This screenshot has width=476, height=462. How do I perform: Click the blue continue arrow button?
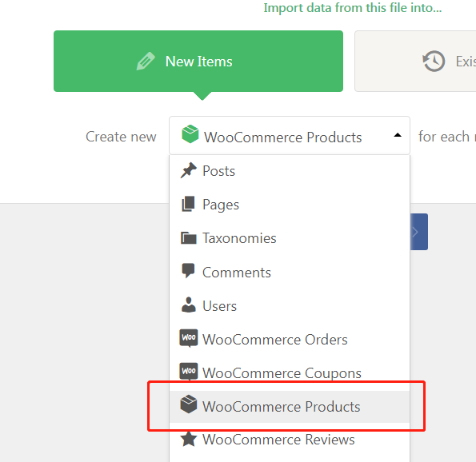pyautogui.click(x=418, y=232)
